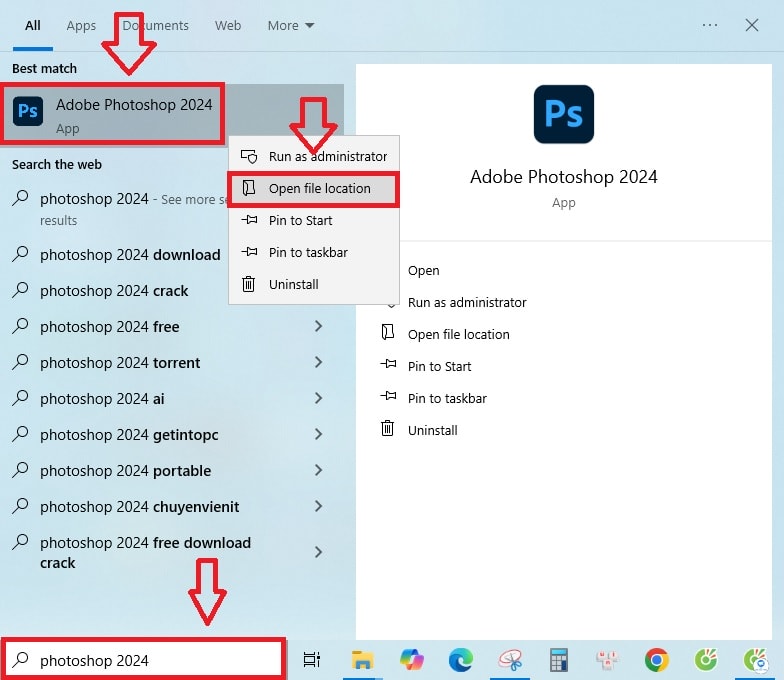Image resolution: width=784 pixels, height=680 pixels.
Task: Select Run as administrator in context menu
Action: coord(314,156)
